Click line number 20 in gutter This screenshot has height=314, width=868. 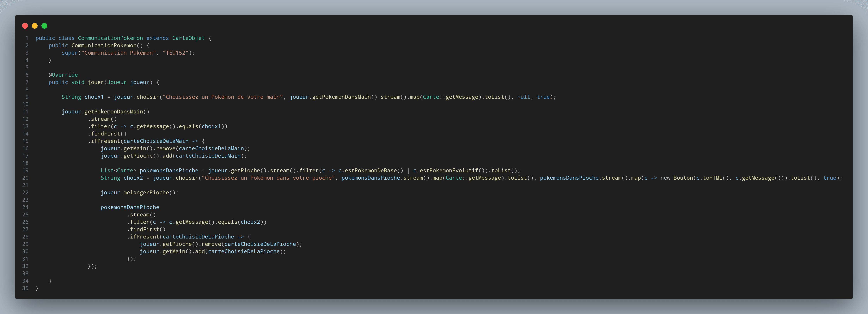[25, 178]
